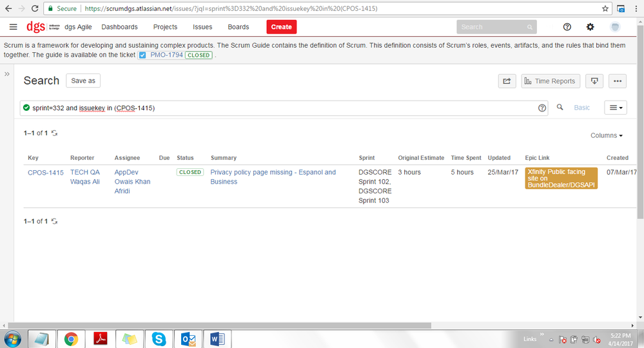
Task: Open the hamburger navigation menu
Action: (13, 27)
